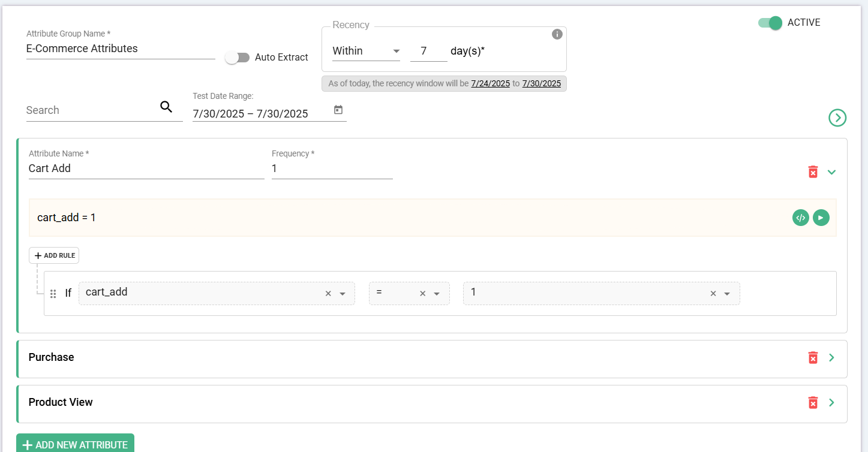Click ADD NEW ATTRIBUTE button
Viewport: 868px width, 452px height.
pyautogui.click(x=75, y=444)
